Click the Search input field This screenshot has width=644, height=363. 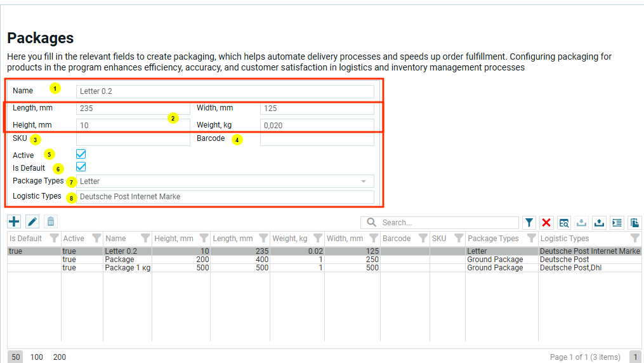447,223
